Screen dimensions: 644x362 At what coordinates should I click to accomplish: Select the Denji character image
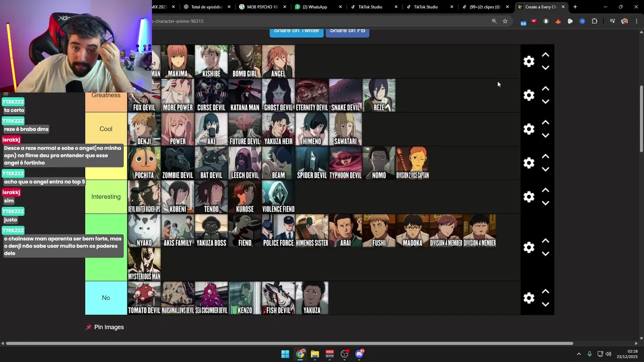[144, 129]
